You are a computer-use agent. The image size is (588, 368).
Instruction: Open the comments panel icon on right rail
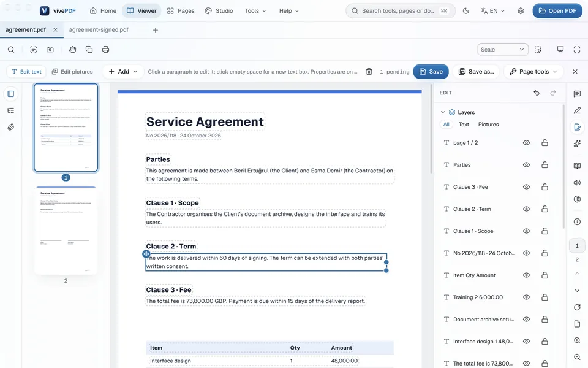(577, 94)
